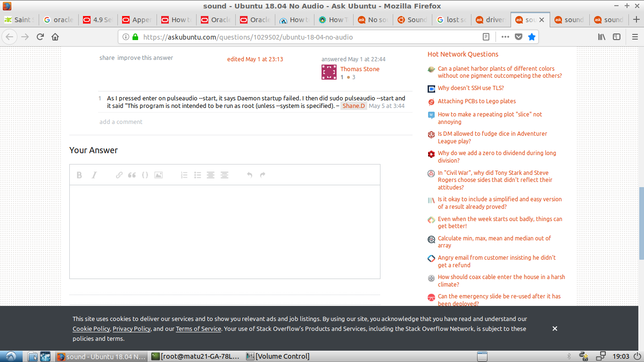The width and height of the screenshot is (644, 362).
Task: Reload the page with the refresh icon
Action: click(x=40, y=37)
